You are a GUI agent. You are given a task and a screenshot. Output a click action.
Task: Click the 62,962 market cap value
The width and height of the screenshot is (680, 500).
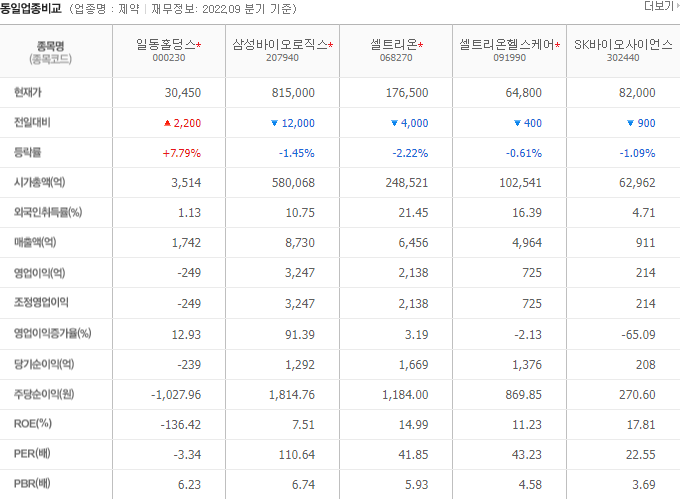[x=637, y=183]
